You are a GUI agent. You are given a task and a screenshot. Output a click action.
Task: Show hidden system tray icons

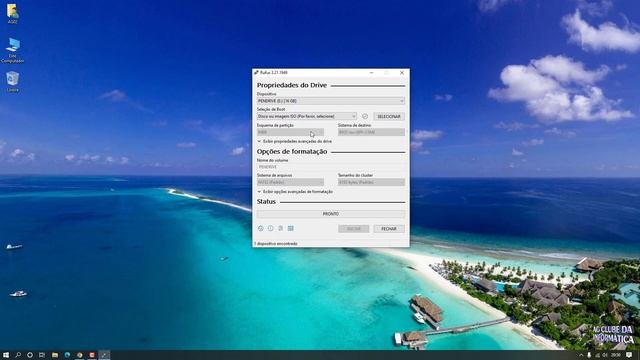[581, 355]
